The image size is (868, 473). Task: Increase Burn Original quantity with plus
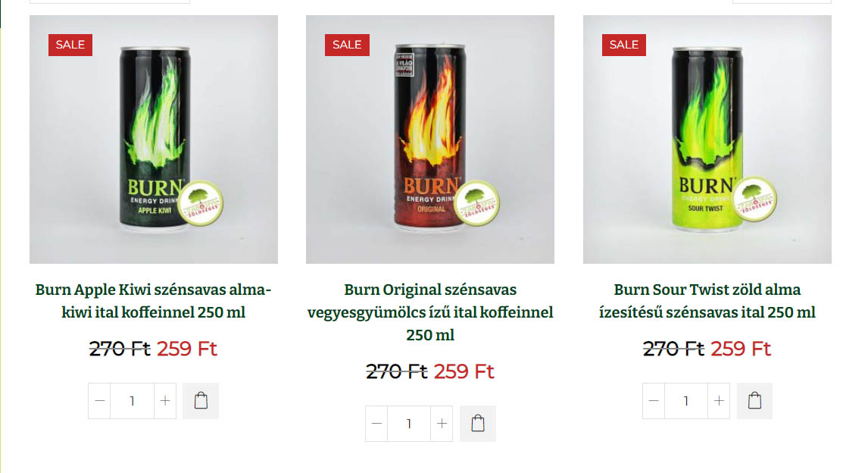click(x=442, y=424)
